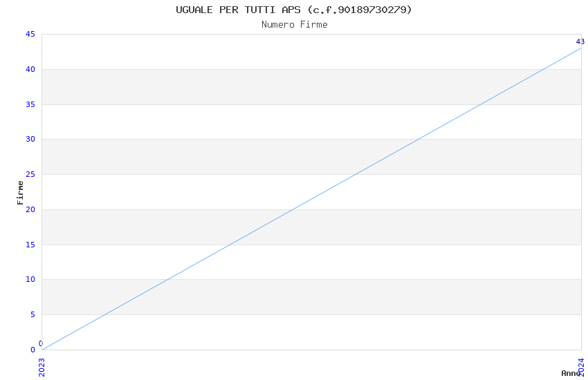Click the 45 y-axis tick label
588x380 pixels.
[x=30, y=35]
